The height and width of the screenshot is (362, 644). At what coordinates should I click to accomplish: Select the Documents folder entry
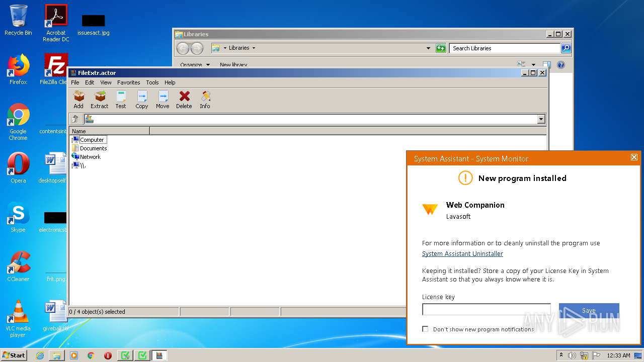[x=89, y=148]
